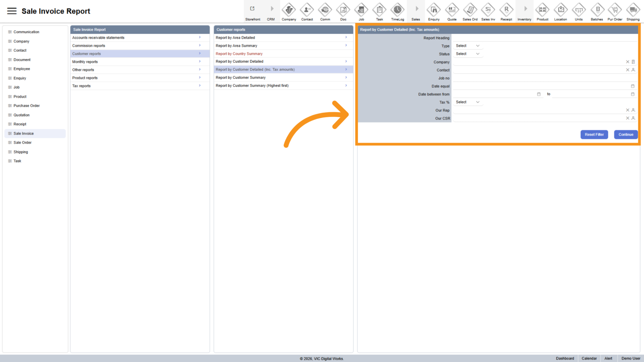Image resolution: width=644 pixels, height=362 pixels.
Task: Expand the Sales toolbar group arrow
Action: 416,9
